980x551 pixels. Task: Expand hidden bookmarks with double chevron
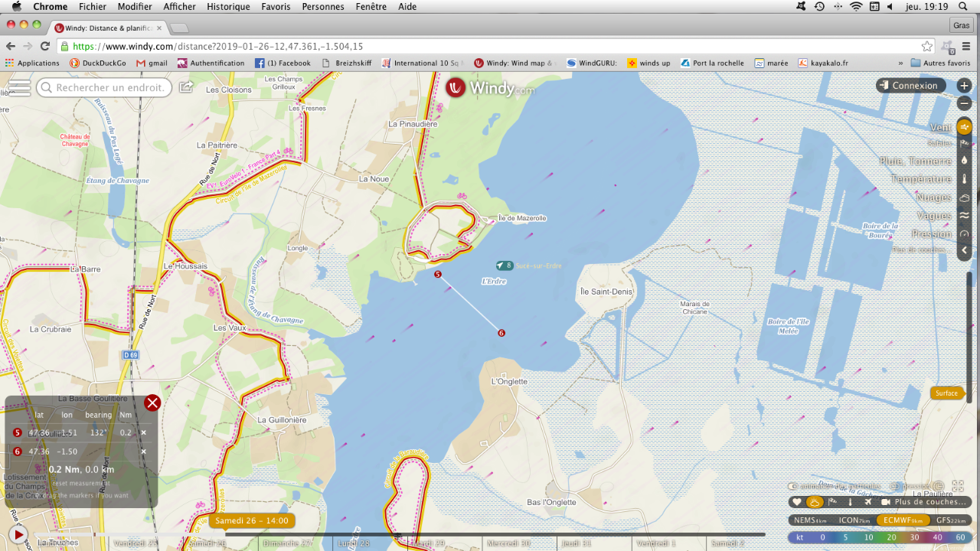pyautogui.click(x=900, y=63)
